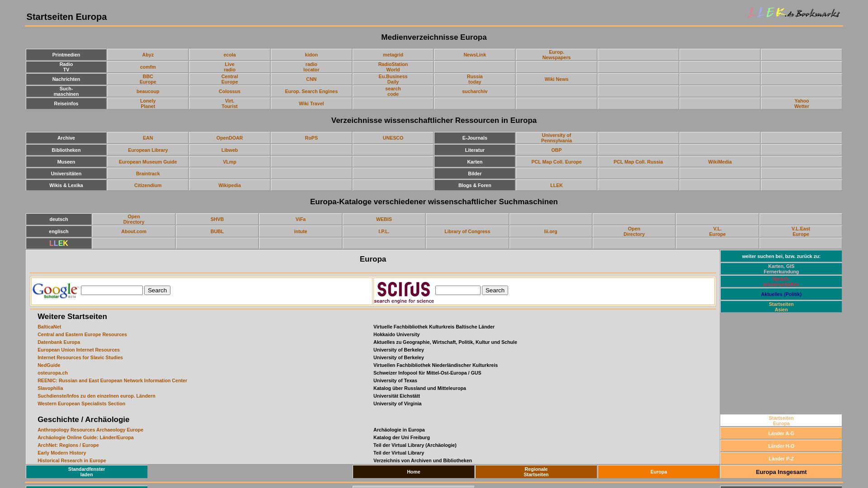868x488 pixels.
Task: Open the CNN link
Action: point(311,79)
